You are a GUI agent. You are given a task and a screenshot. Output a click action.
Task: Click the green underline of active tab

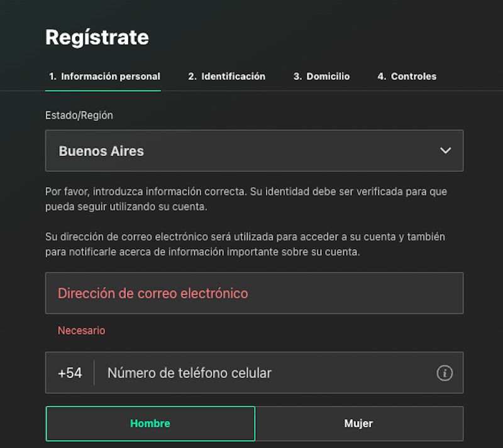coord(103,91)
